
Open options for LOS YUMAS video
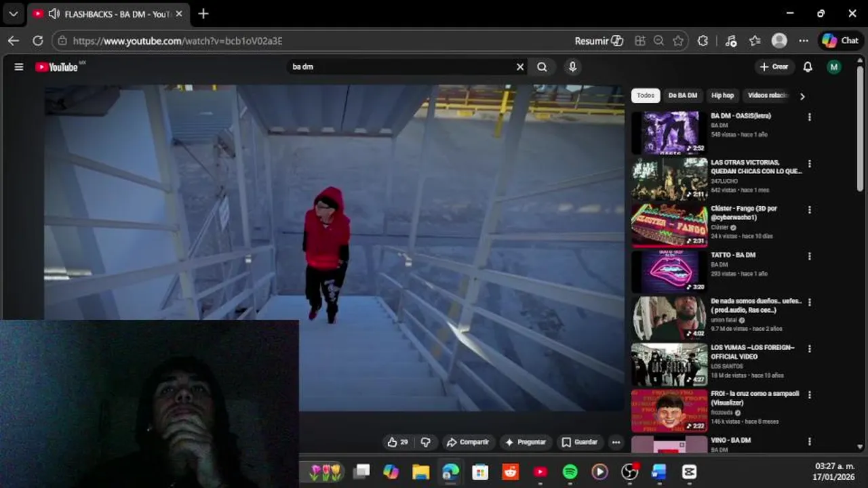click(x=809, y=348)
